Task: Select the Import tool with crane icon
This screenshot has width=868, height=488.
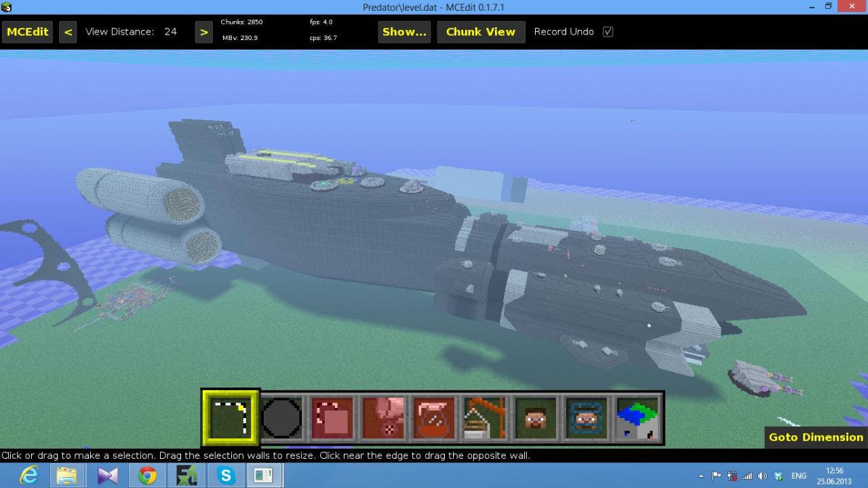Action: [x=484, y=417]
